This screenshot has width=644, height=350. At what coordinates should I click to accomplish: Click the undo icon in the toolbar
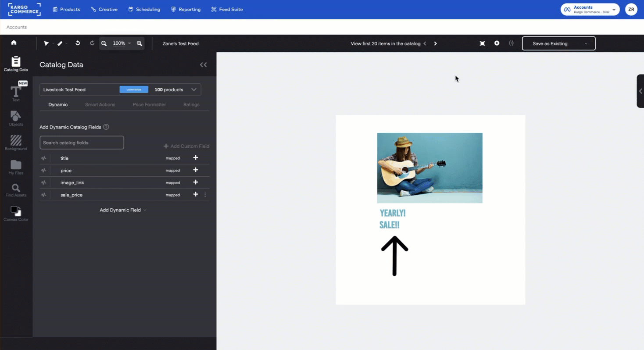pyautogui.click(x=78, y=43)
